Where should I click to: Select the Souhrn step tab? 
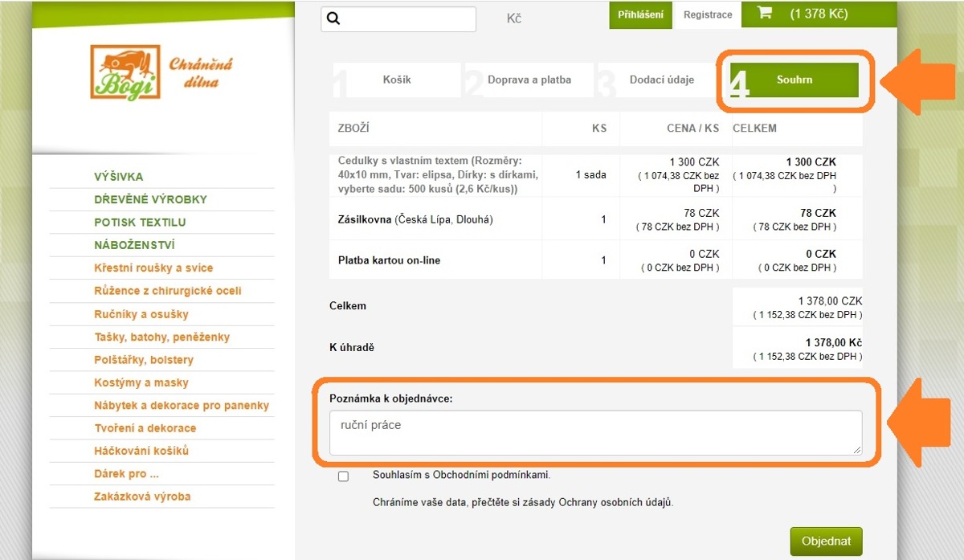click(x=794, y=80)
